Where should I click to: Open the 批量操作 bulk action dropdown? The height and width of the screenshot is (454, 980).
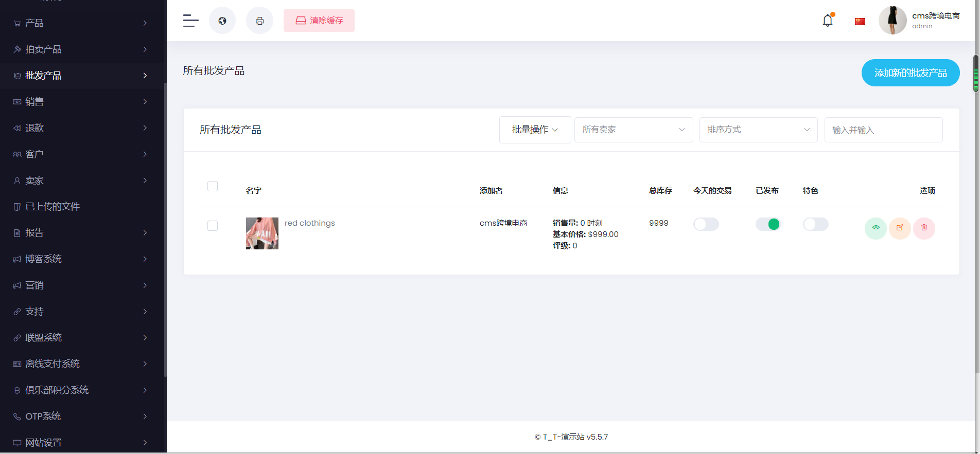535,130
